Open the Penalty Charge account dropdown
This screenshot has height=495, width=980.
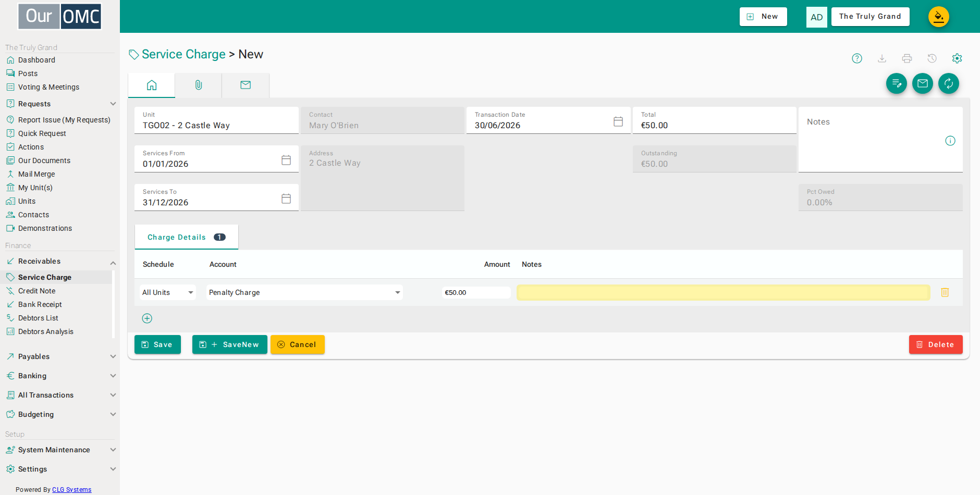[x=304, y=292]
